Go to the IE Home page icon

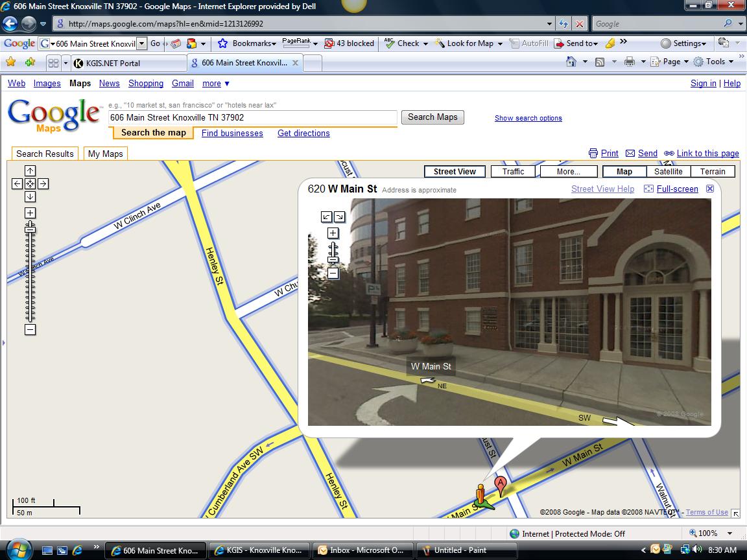571,62
